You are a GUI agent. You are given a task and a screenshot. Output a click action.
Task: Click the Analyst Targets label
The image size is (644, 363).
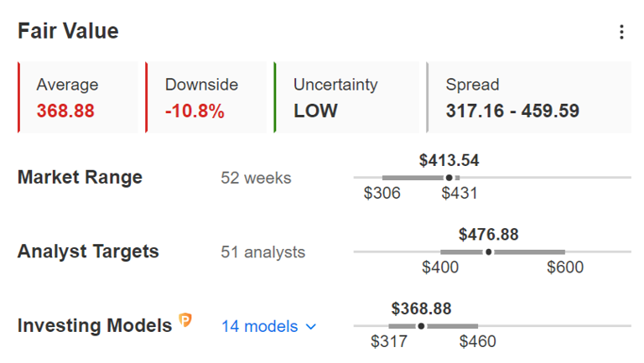pos(88,252)
